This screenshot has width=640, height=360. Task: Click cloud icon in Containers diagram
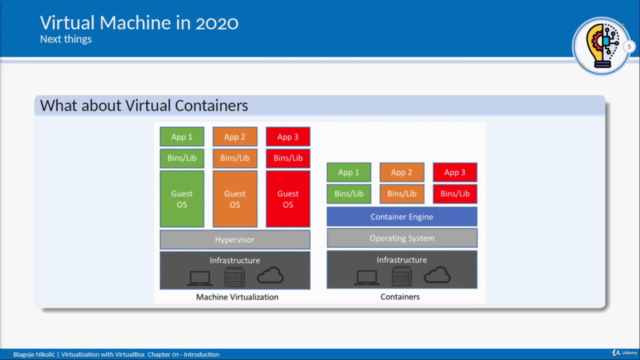point(437,275)
